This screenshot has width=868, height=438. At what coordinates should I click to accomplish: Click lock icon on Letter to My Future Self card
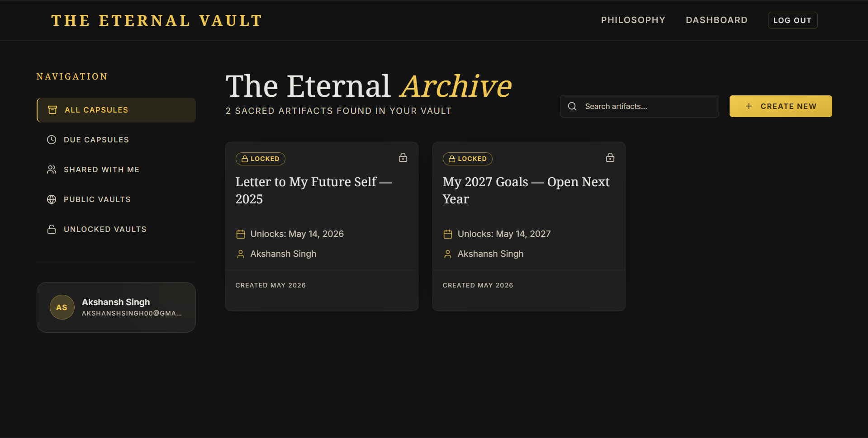[403, 157]
